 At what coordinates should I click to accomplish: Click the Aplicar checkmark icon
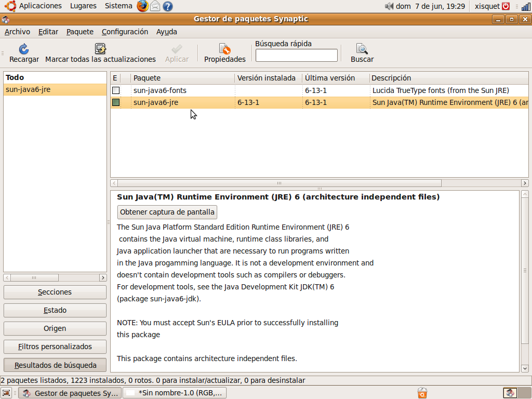[177, 49]
